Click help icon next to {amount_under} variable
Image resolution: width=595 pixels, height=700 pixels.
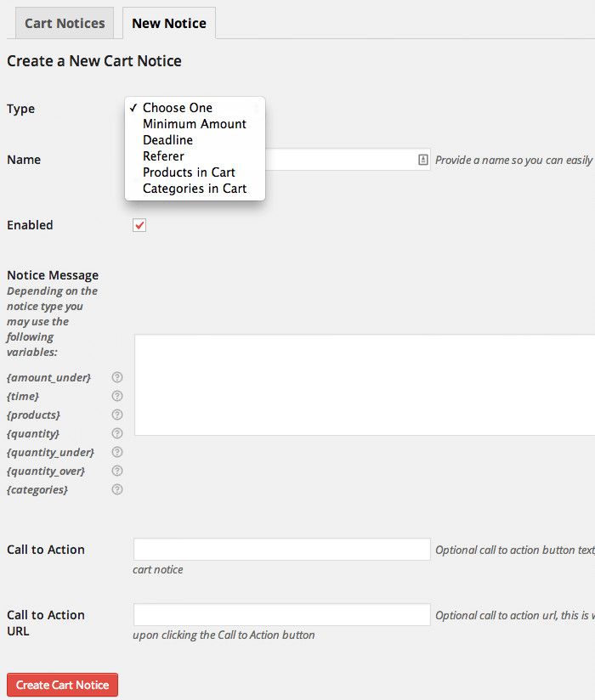click(x=117, y=377)
